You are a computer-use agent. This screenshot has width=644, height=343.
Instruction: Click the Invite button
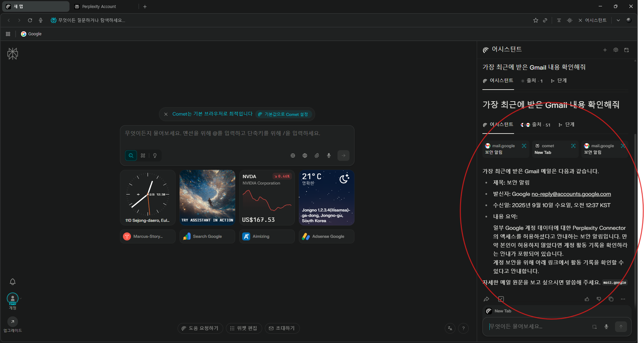[x=282, y=328]
